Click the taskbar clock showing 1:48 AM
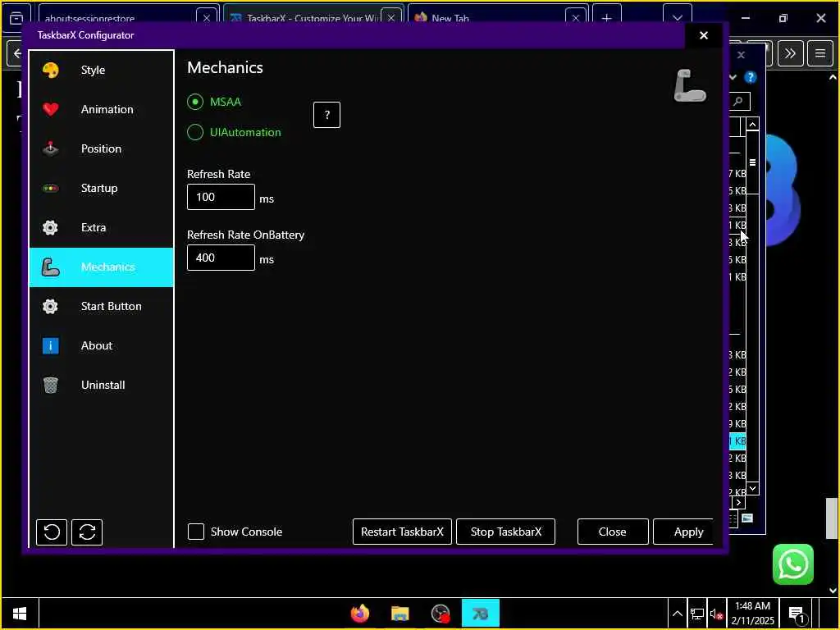 753,614
